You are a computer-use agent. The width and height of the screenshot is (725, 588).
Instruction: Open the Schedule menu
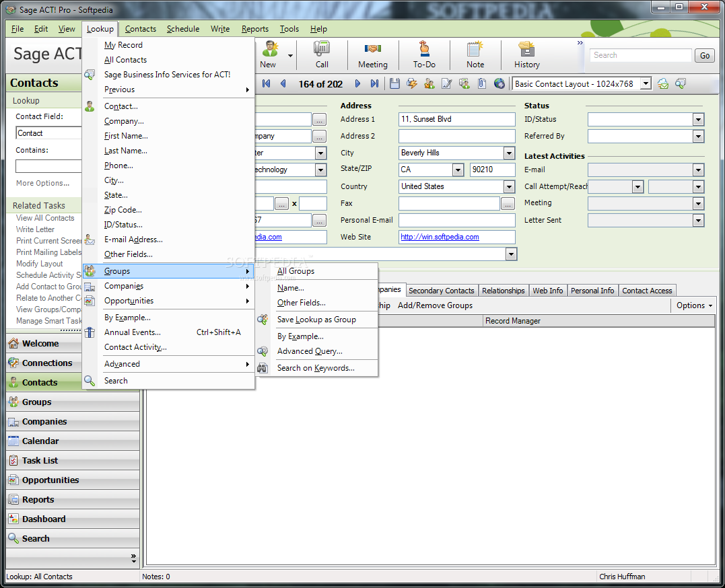pyautogui.click(x=183, y=29)
